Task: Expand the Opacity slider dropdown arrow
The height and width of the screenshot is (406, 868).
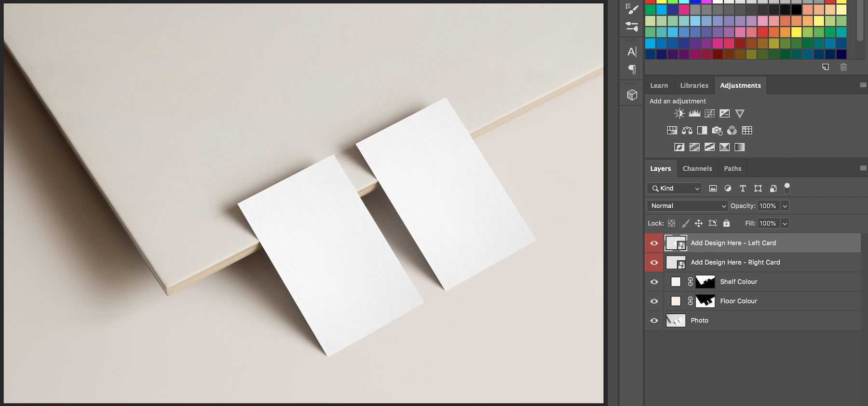Action: pyautogui.click(x=785, y=206)
